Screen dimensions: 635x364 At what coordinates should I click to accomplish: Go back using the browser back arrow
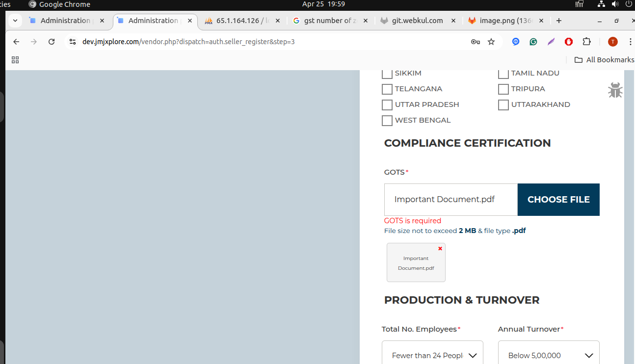pyautogui.click(x=16, y=42)
